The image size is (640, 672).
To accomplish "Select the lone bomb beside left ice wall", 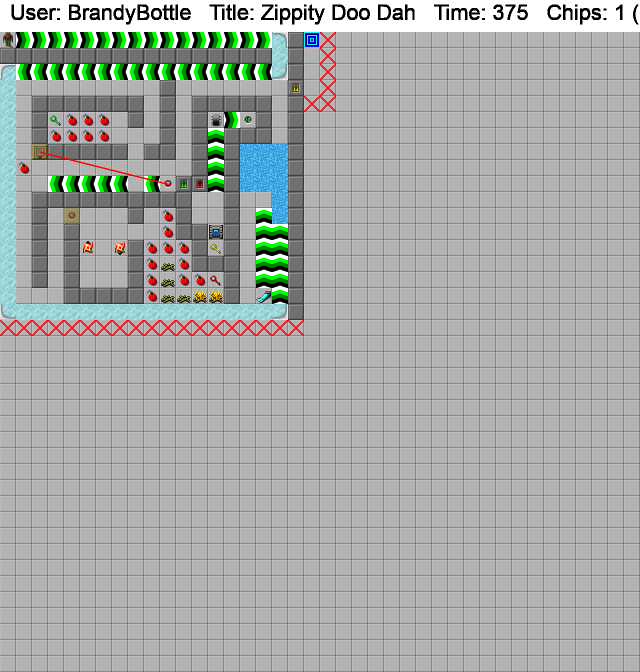I will point(24,168).
